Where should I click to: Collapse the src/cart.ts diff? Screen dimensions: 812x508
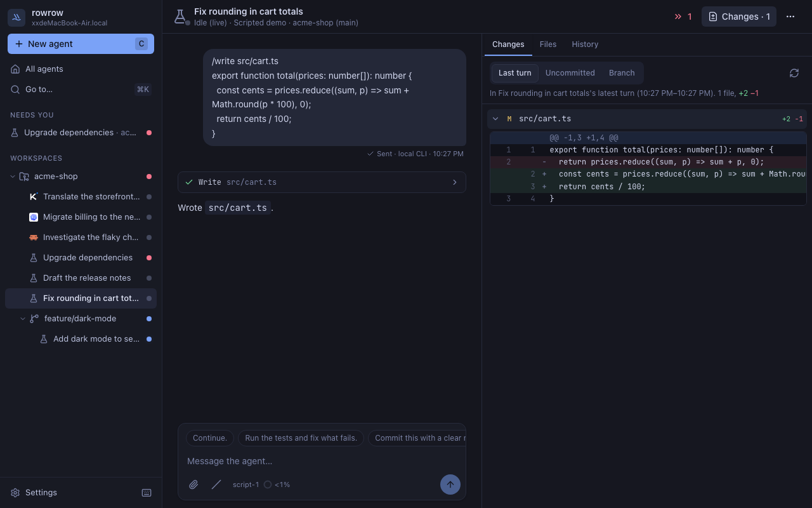[x=496, y=119]
